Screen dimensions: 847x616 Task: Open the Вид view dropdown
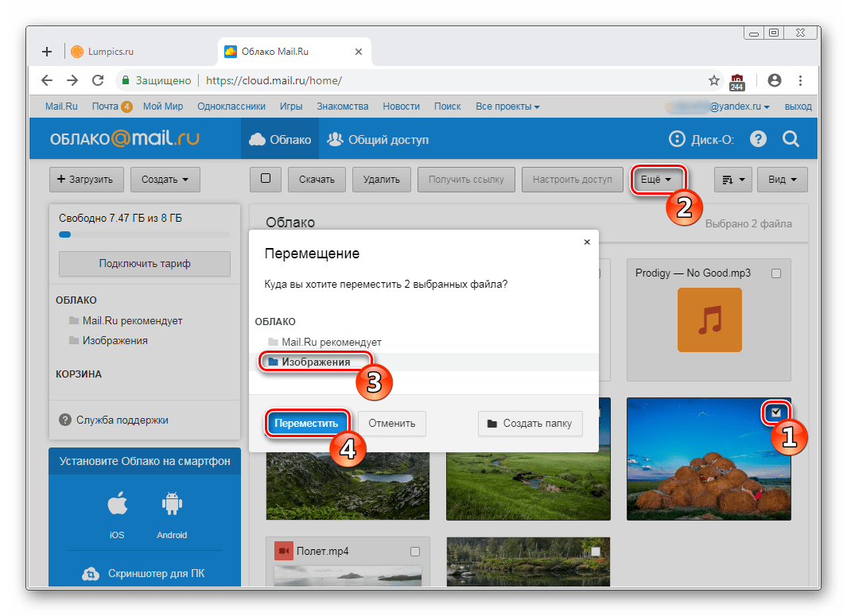[782, 180]
